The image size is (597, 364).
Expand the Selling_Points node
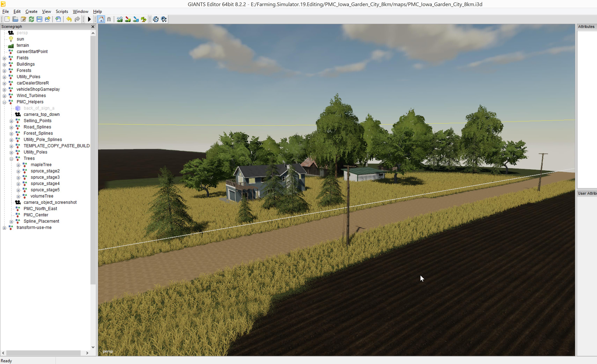pyautogui.click(x=11, y=121)
